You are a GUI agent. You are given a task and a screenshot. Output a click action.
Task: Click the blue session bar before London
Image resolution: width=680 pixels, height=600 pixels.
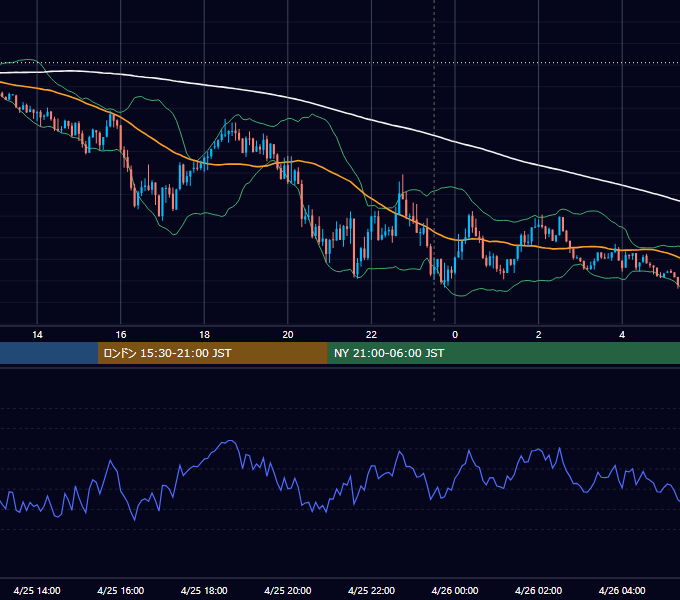click(x=49, y=353)
